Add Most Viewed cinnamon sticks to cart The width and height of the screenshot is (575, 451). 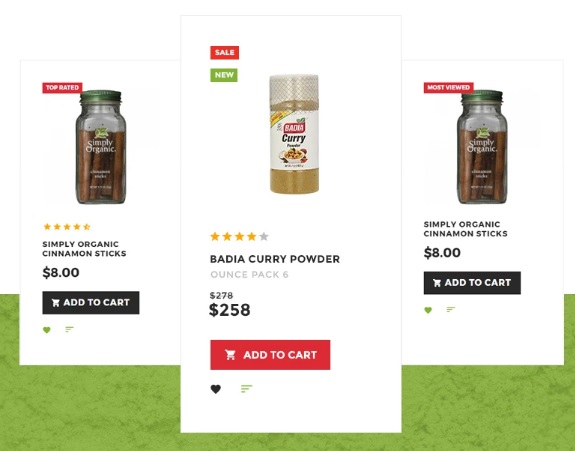pos(472,283)
